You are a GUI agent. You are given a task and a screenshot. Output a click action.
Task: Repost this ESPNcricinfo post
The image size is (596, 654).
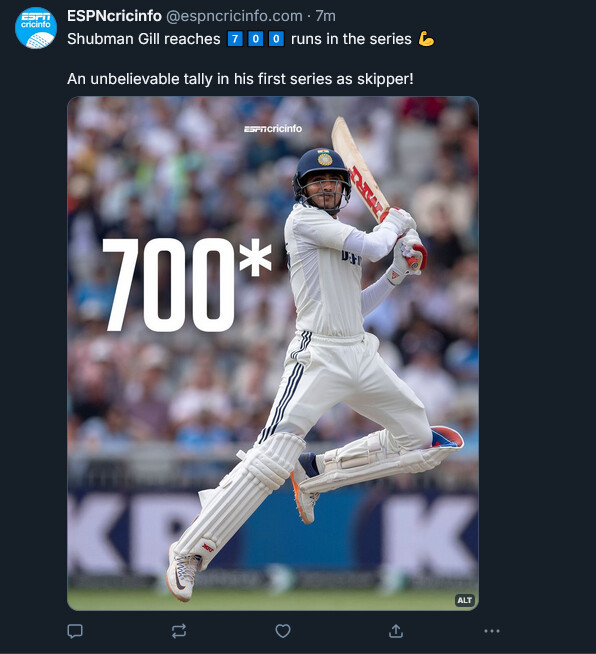(x=179, y=631)
